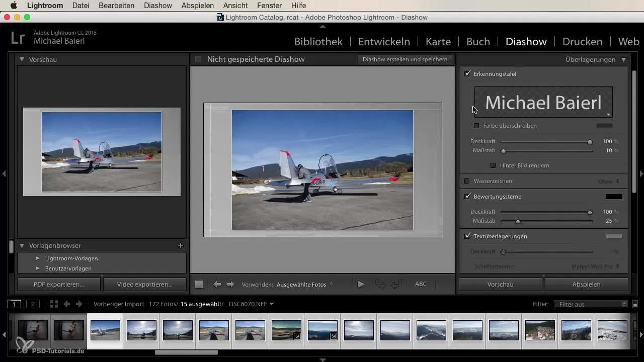Open identity plate dropdown arrow

[x=608, y=115]
